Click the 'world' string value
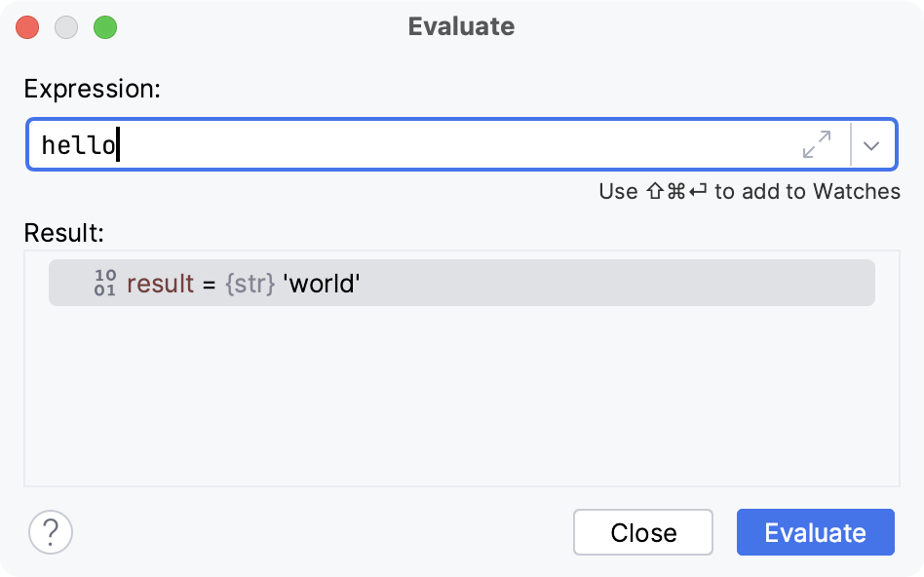This screenshot has width=924, height=577. [322, 283]
